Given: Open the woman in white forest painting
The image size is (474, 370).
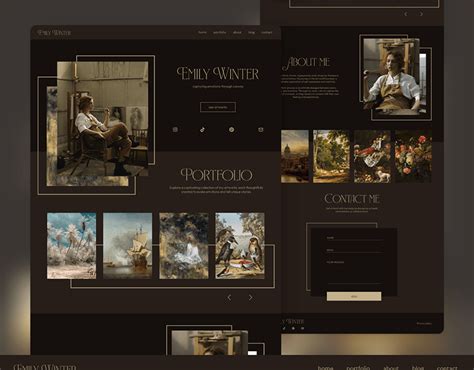Looking at the screenshot, I should 184,246.
